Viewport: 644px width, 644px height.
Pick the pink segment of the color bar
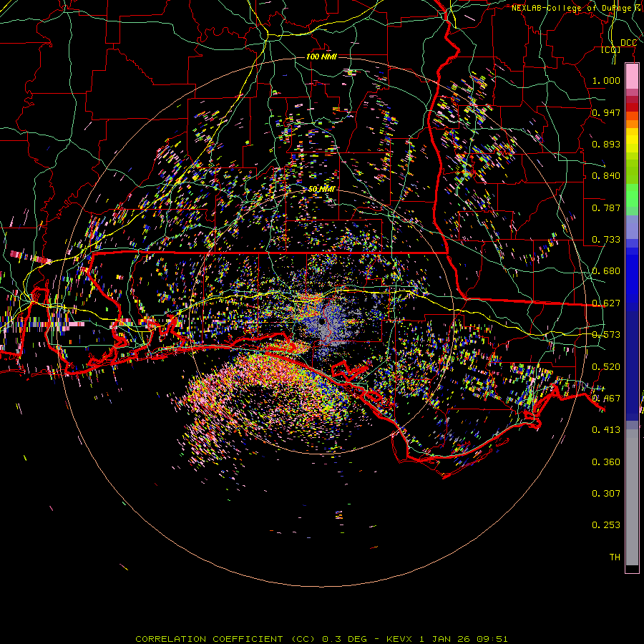coord(632,77)
